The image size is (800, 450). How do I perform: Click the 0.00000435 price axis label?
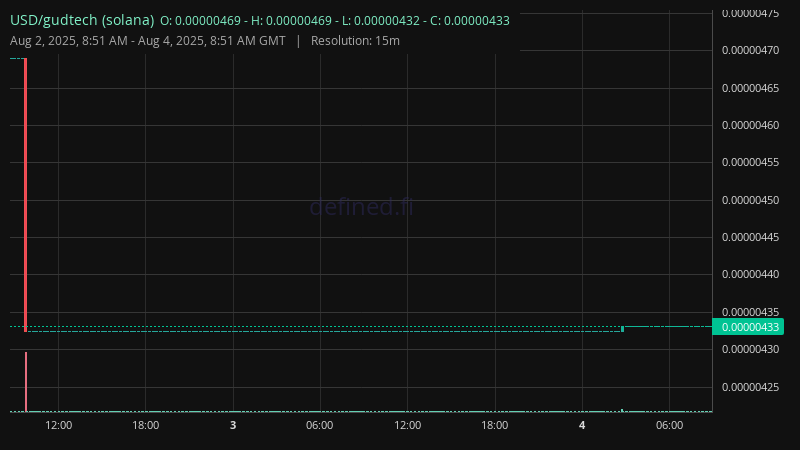751,312
